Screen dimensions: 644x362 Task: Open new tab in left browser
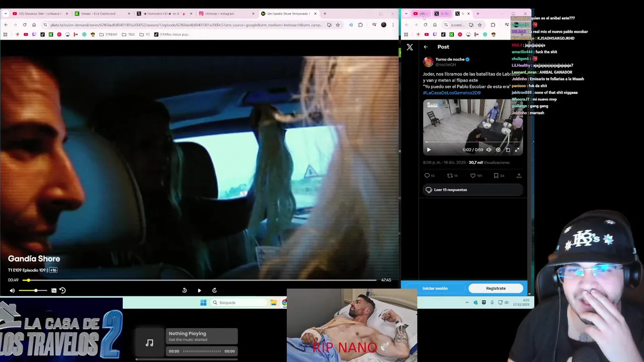[x=325, y=14]
